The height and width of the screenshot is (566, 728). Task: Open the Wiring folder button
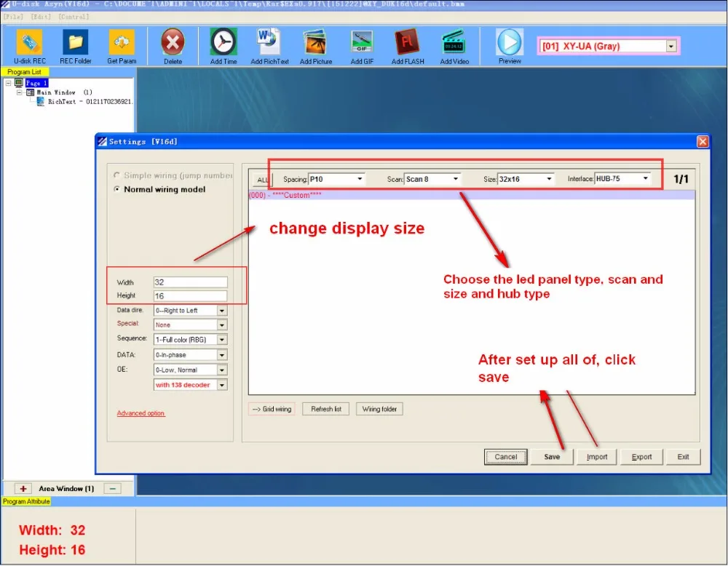click(379, 409)
